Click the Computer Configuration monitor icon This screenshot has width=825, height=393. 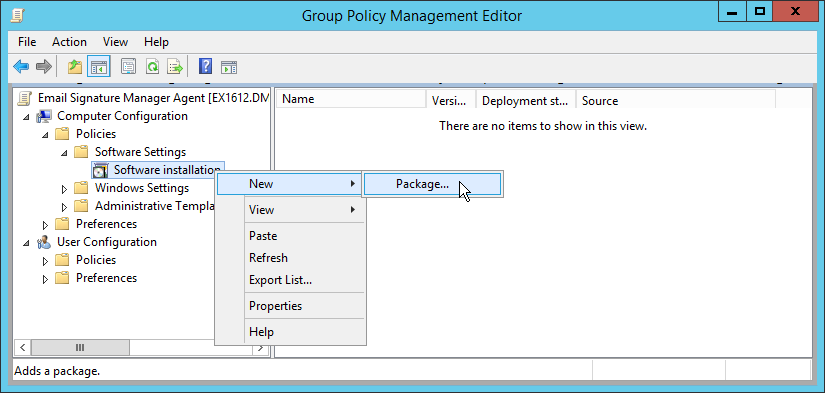coord(44,116)
